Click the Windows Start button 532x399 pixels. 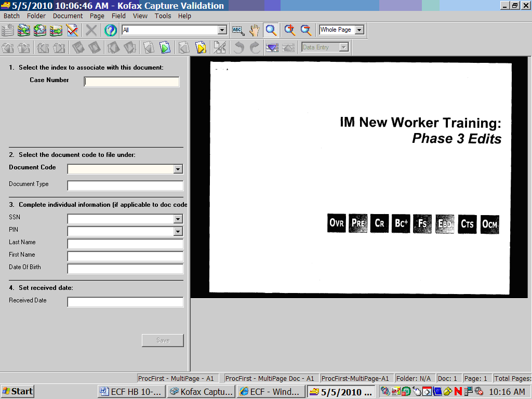point(18,391)
